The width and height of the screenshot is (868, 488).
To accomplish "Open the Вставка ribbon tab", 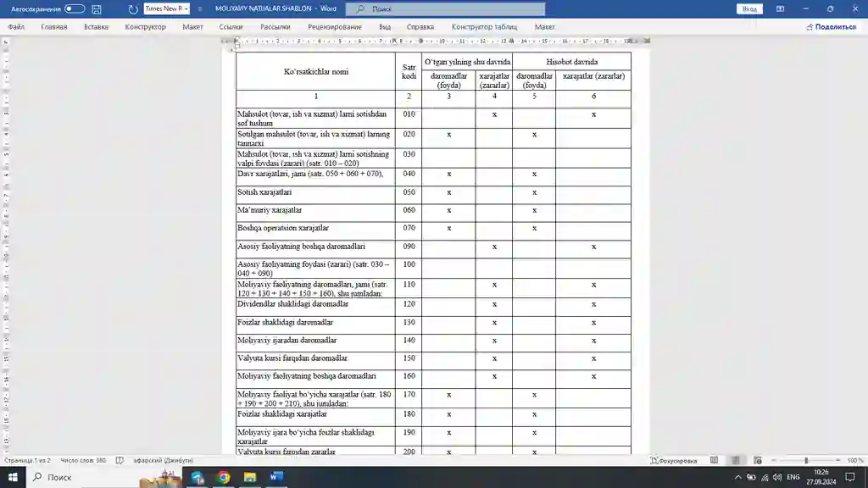I will pyautogui.click(x=97, y=26).
